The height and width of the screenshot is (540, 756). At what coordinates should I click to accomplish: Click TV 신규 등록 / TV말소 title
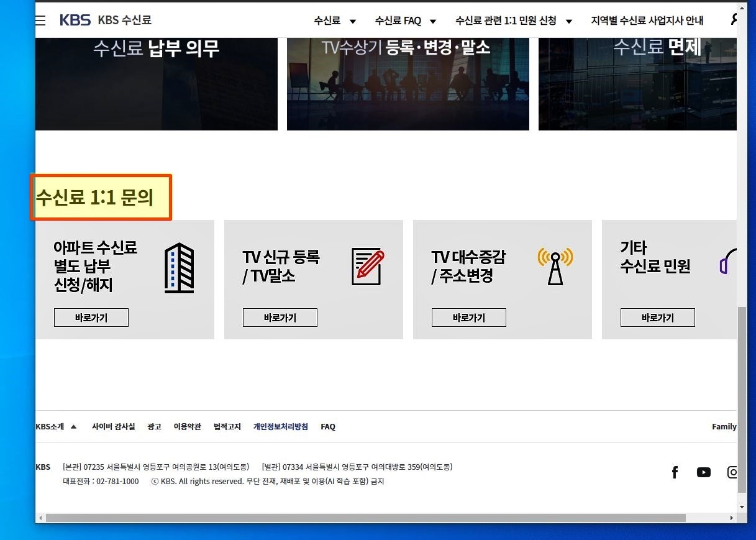click(281, 267)
